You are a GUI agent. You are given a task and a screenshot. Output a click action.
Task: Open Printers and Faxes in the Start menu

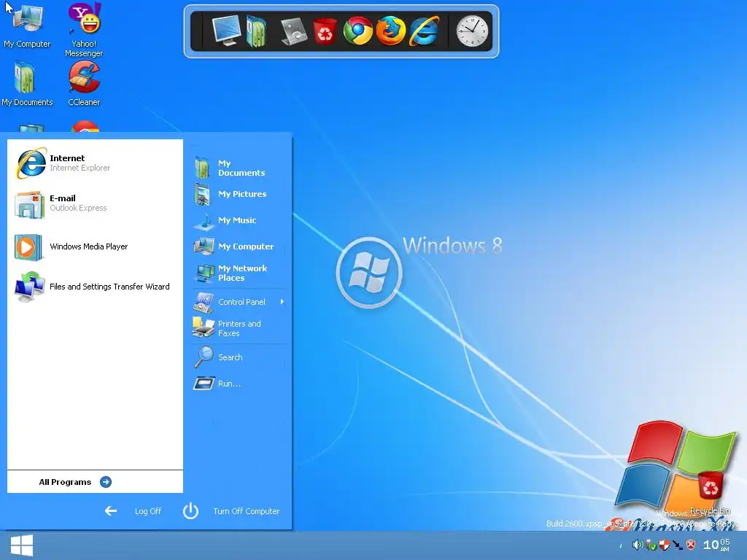tap(239, 329)
